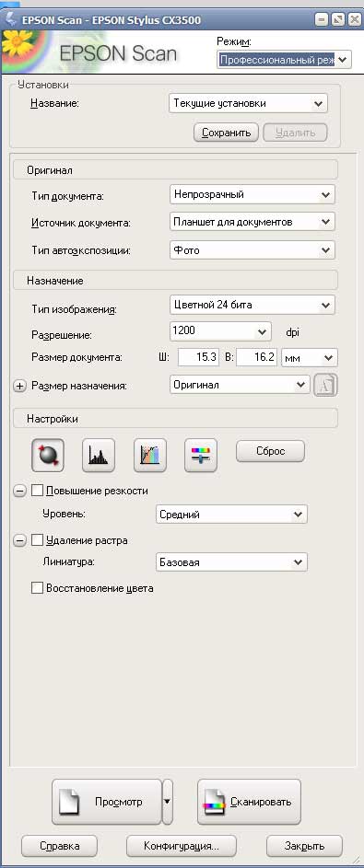Open the Название settings dropdown
Image resolution: width=364 pixels, height=868 pixels.
tap(248, 103)
